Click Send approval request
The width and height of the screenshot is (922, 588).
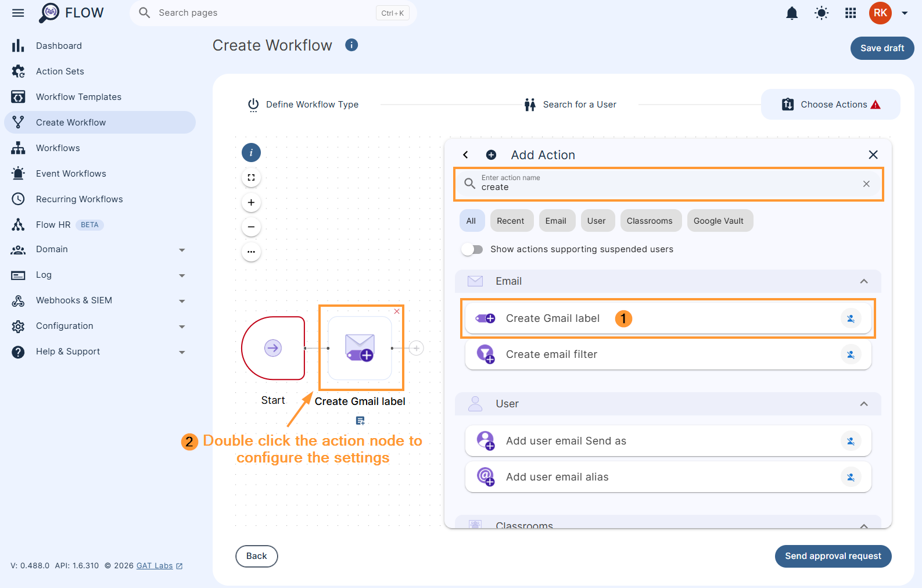(x=833, y=556)
